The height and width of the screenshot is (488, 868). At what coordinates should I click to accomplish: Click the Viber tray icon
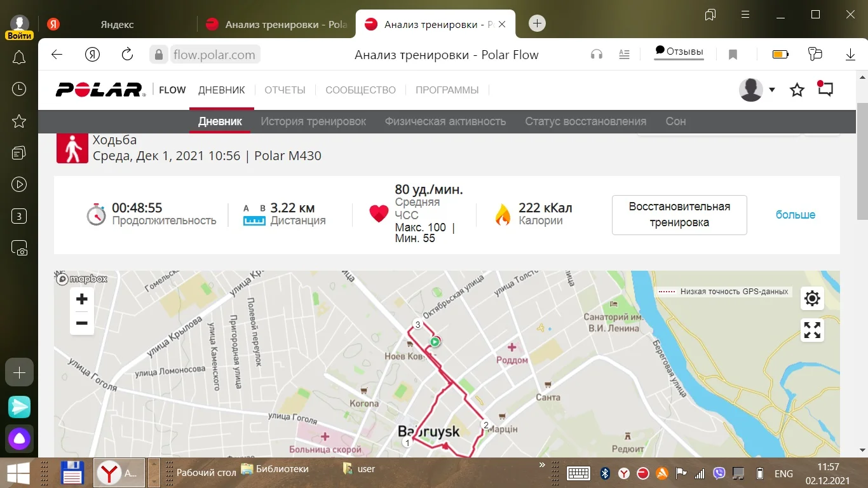719,473
